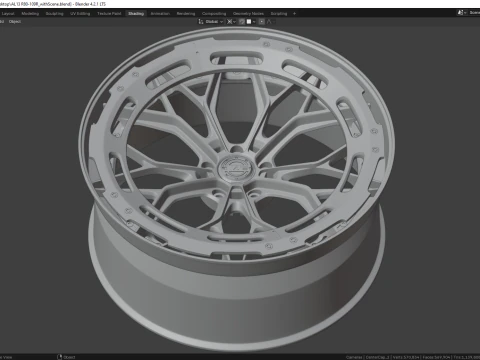Toggle proportional editing button
480x360 pixels.
(262, 22)
